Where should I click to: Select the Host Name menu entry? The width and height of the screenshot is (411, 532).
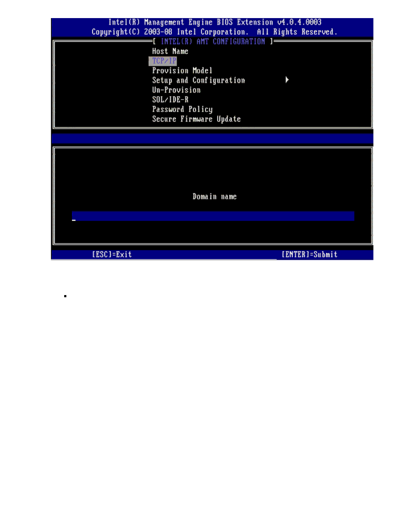(170, 51)
